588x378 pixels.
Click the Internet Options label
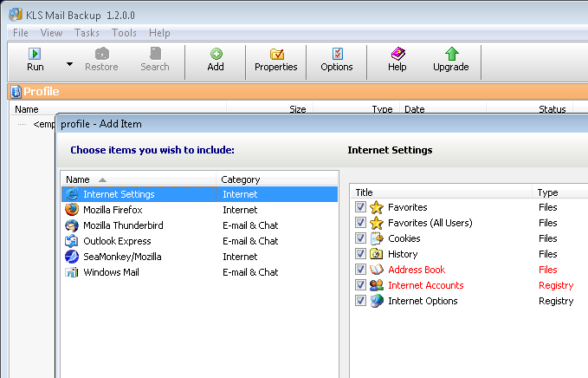(x=423, y=301)
